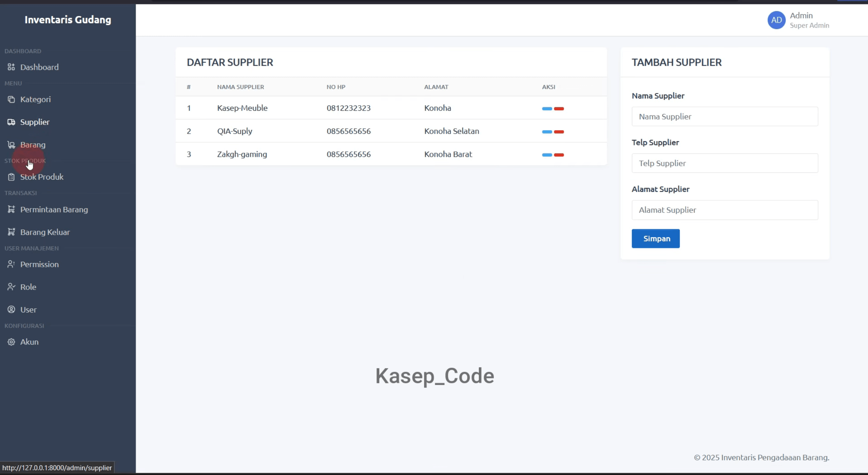This screenshot has height=475, width=868.
Task: Click the Permission user icon
Action: [x=11, y=264]
